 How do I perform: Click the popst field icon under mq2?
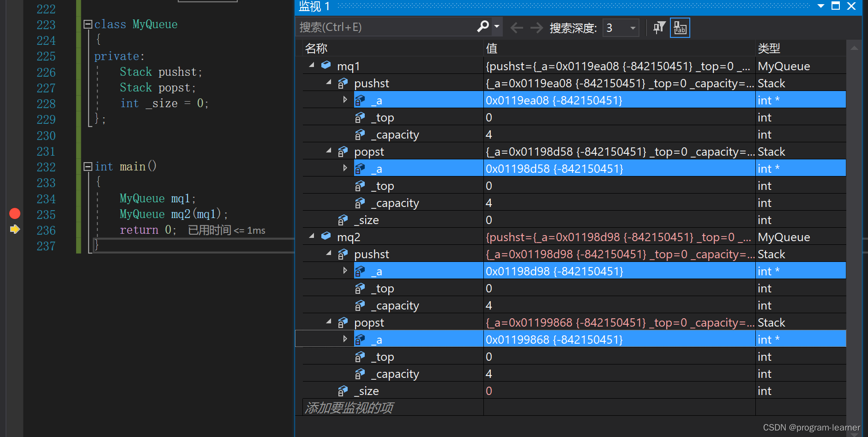343,322
